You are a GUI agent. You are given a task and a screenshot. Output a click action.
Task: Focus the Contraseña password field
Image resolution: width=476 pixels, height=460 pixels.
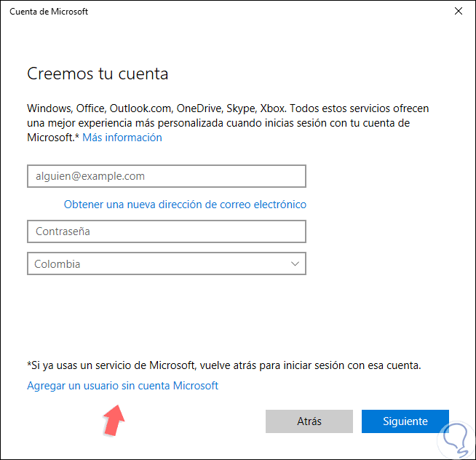click(x=166, y=231)
